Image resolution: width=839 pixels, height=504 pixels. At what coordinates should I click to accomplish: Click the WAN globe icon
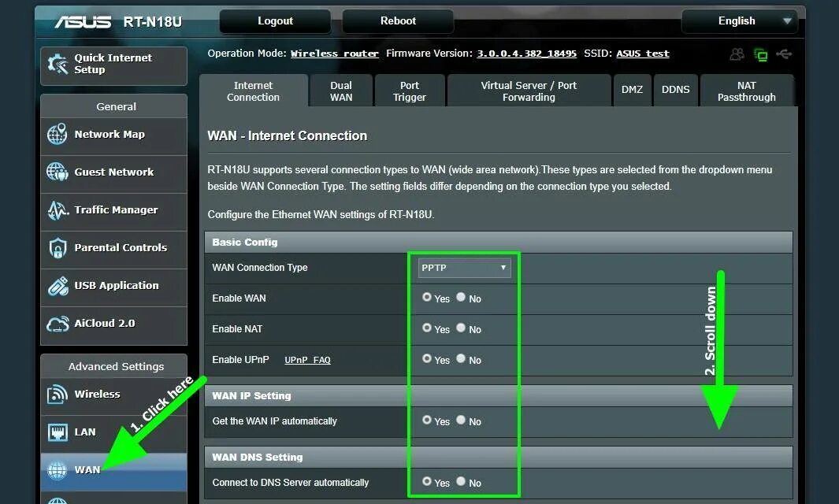(58, 470)
